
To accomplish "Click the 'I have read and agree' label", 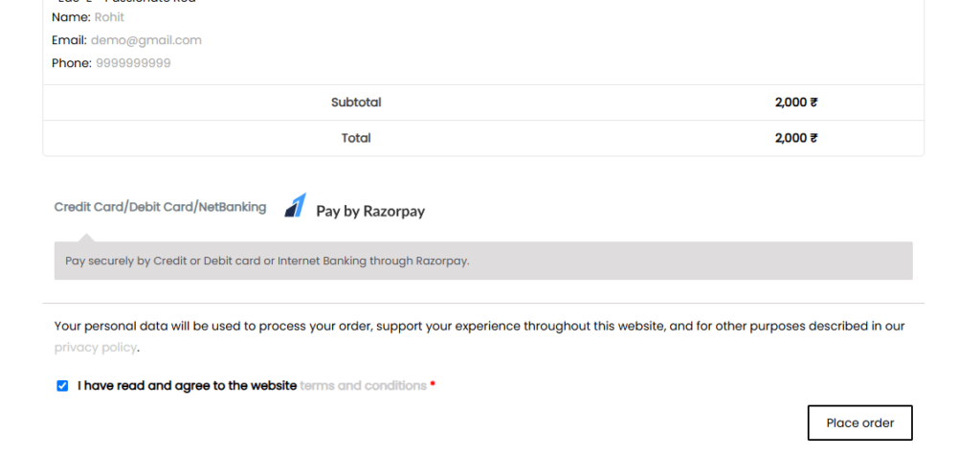I will coord(187,386).
